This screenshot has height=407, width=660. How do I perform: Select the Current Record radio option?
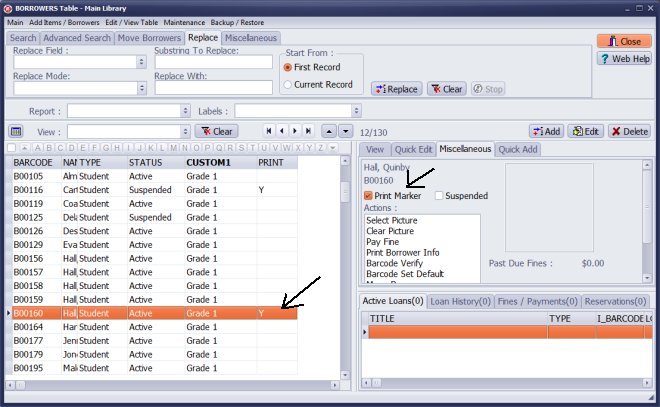[x=289, y=85]
